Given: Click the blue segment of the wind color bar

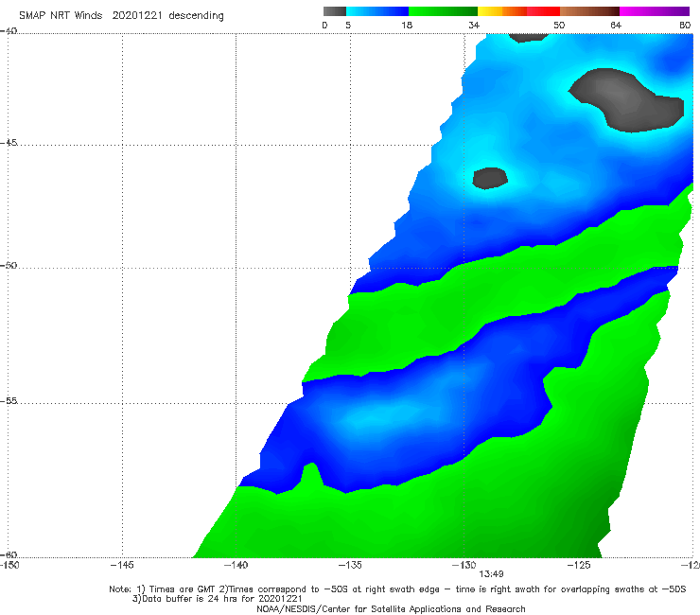Looking at the screenshot, I should (x=377, y=11).
